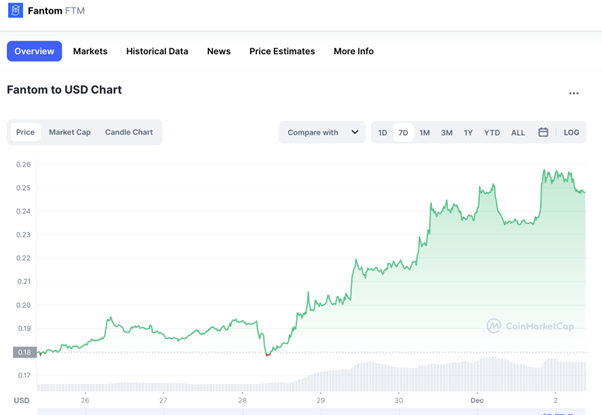
Task: Click the 0.25 y-axis label
Action: click(23, 188)
